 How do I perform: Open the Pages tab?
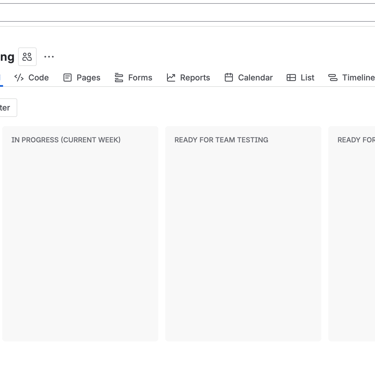82,78
